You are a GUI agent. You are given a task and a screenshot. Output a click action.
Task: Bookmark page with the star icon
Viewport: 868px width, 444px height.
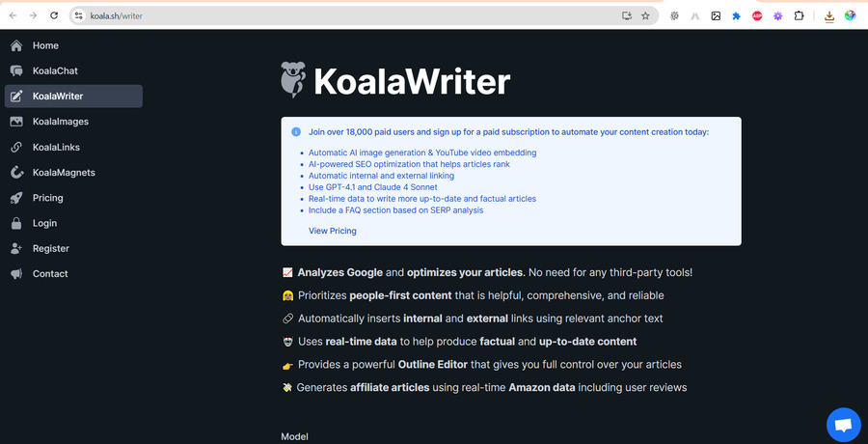pos(645,15)
